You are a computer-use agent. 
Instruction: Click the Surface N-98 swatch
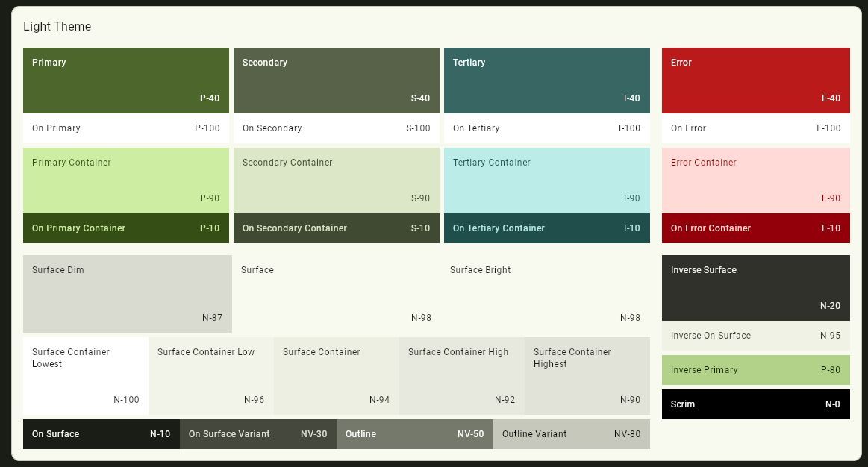(337, 294)
